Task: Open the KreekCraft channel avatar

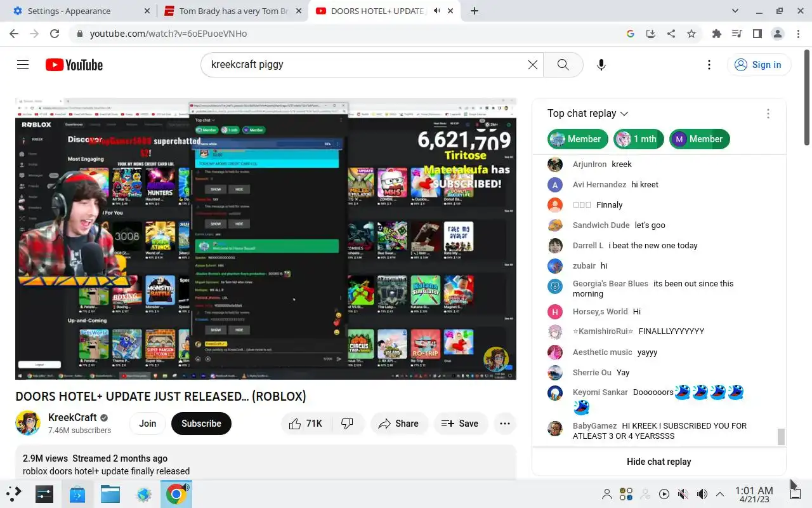Action: [28, 423]
